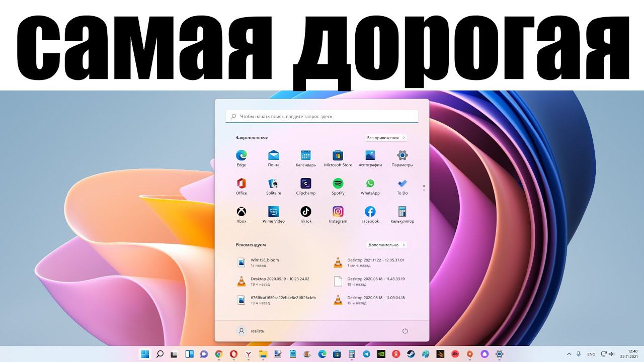Screen dimensions: 644x362
Task: Open WhatsApp from pinned apps
Action: [370, 186]
